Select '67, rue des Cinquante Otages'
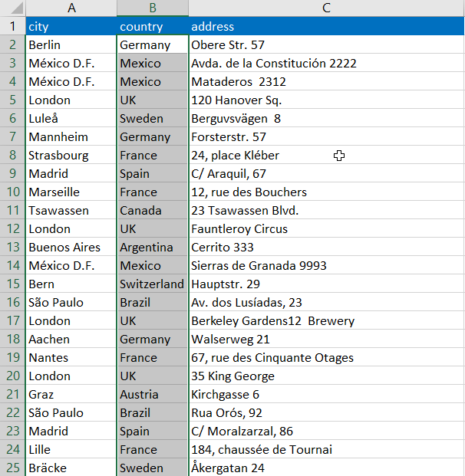This screenshot has width=465, height=476. (326, 357)
